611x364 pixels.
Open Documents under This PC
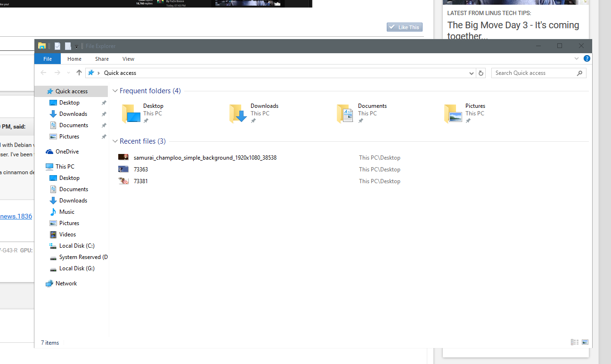pos(73,189)
